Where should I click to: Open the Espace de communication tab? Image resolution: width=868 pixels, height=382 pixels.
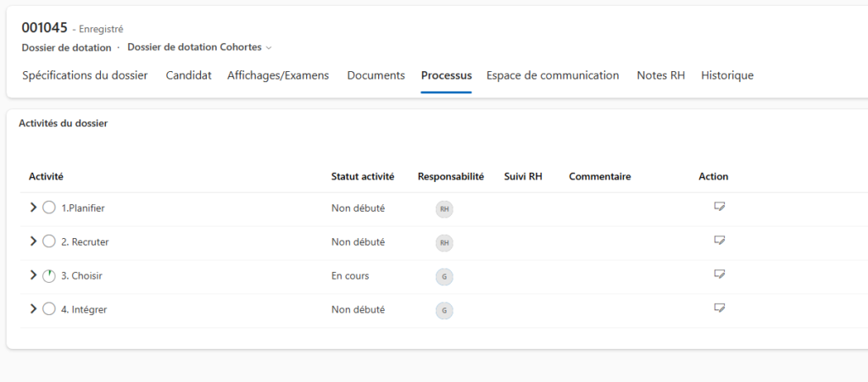[x=553, y=75]
